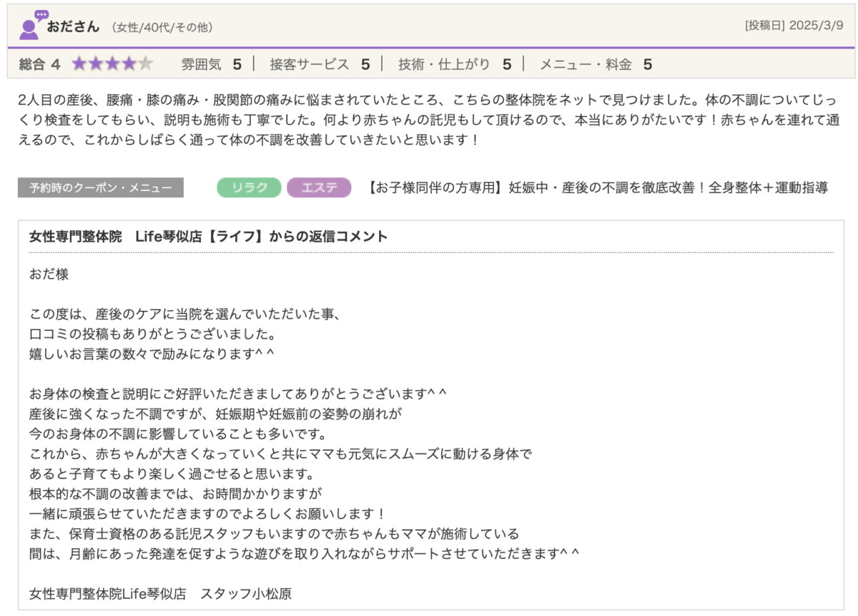Image resolution: width=858 pixels, height=616 pixels.
Task: Open the お子様同伴の方専用 coupon menu text
Action: (597, 188)
